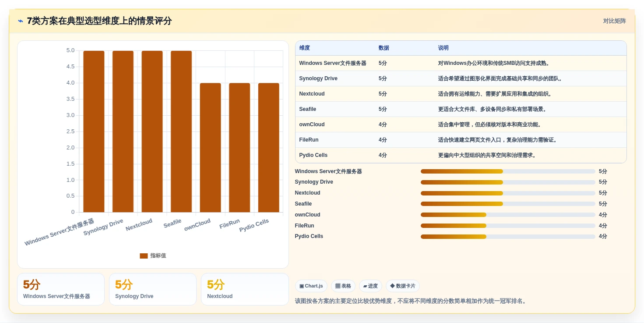Select the 数据卡片 tag
The image size is (644, 323).
(403, 286)
